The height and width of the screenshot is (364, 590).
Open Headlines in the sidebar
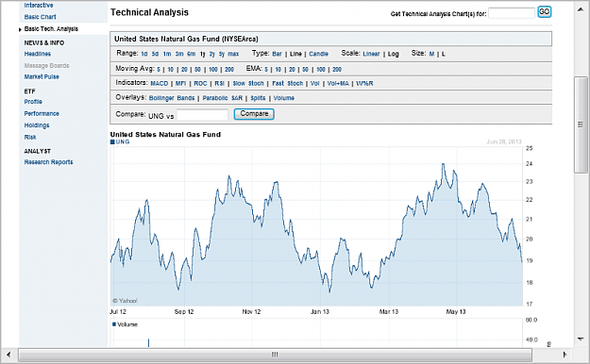pos(37,54)
